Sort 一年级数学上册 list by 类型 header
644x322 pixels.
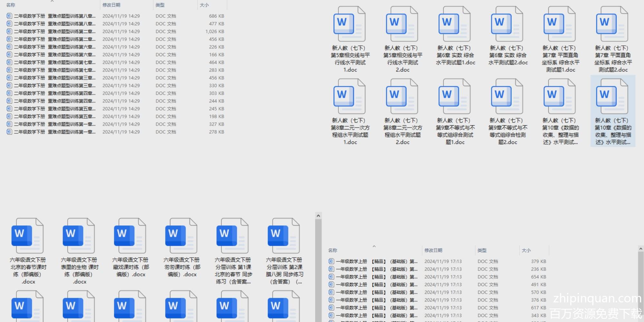(482, 250)
